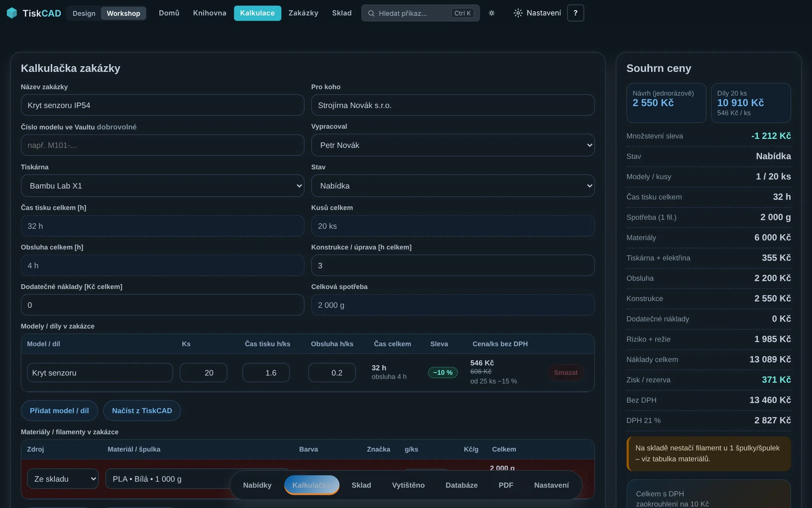This screenshot has width=812, height=508.
Task: Delete the Kryt senzoru row with Smazat
Action: 565,373
